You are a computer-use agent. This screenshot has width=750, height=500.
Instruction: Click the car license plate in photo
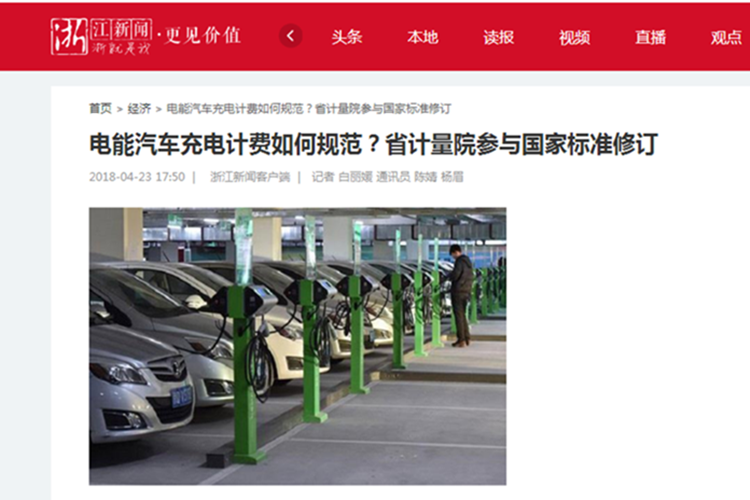pyautogui.click(x=182, y=397)
